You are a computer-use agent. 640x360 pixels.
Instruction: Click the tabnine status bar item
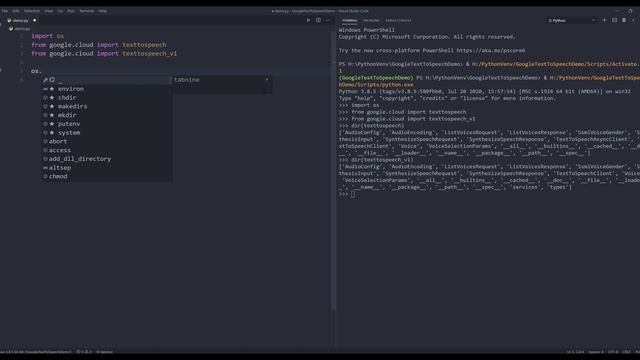pos(104,352)
